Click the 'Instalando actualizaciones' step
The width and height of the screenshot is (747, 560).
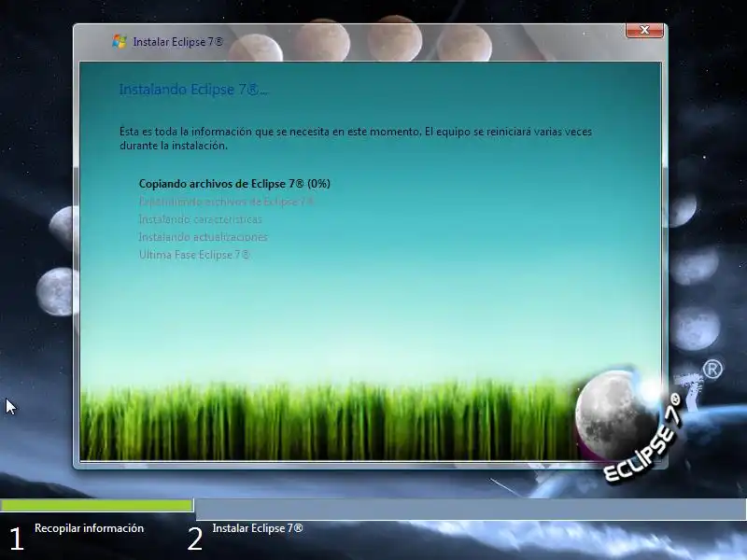tap(203, 237)
